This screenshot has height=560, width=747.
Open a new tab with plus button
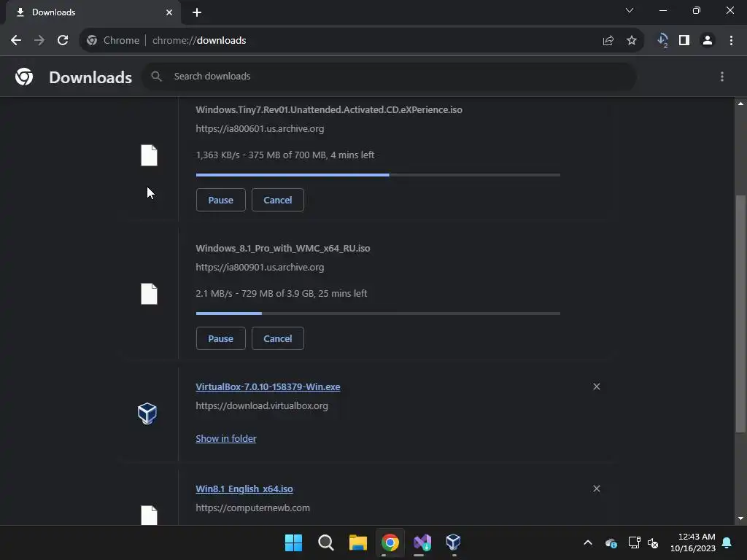click(x=197, y=12)
